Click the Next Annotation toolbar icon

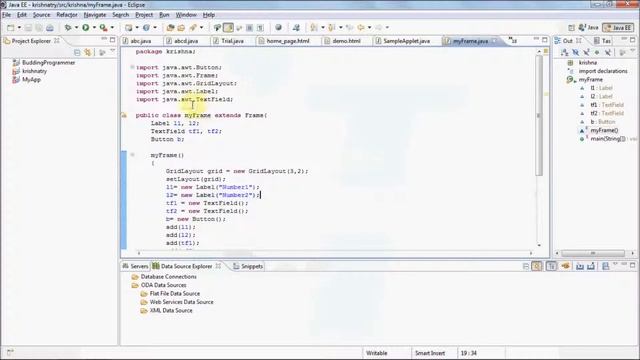click(x=314, y=28)
